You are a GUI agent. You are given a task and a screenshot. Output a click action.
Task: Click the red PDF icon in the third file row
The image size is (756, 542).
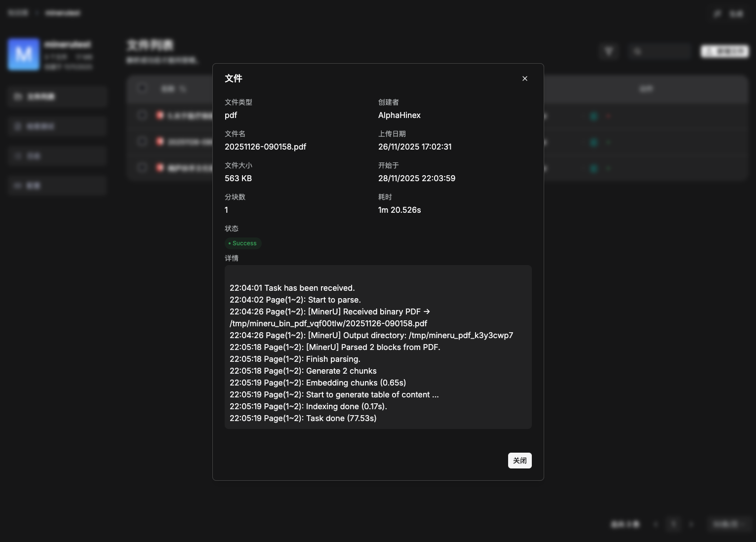[x=160, y=168]
